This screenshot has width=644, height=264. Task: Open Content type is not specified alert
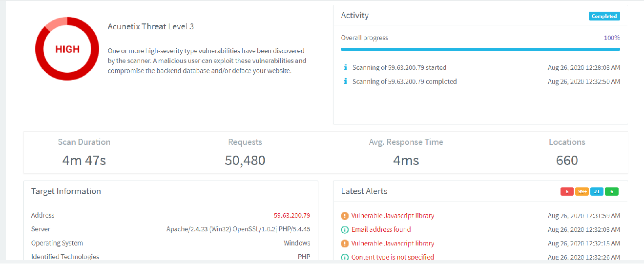[393, 257]
